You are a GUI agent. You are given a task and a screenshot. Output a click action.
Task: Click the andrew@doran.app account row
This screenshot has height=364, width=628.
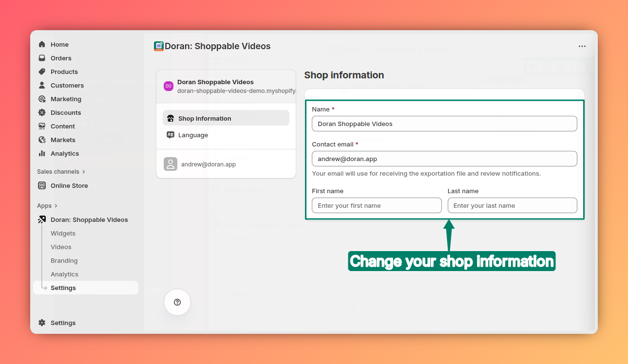pyautogui.click(x=226, y=164)
